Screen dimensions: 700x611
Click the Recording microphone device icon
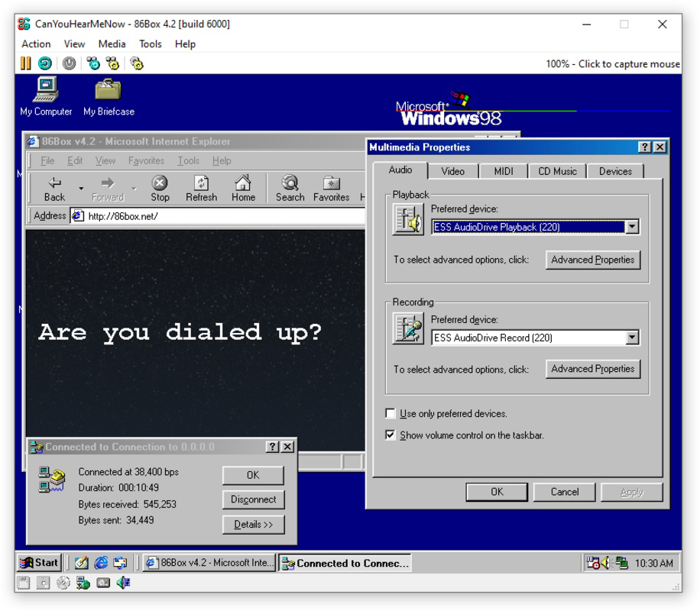tap(408, 328)
